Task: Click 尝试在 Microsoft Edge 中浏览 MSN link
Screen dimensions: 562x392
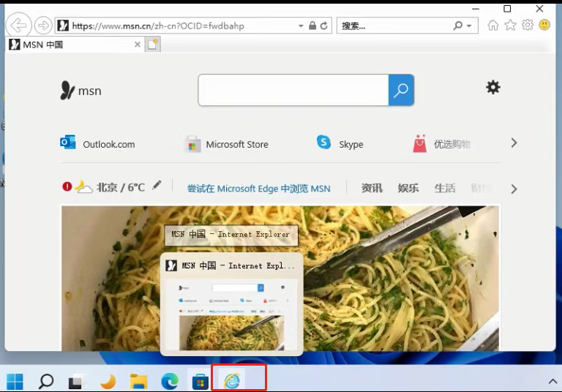Action: 259,189
